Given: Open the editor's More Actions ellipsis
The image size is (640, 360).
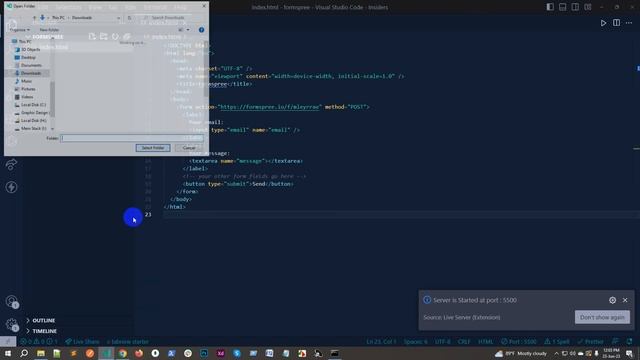Looking at the screenshot, I should (x=629, y=23).
